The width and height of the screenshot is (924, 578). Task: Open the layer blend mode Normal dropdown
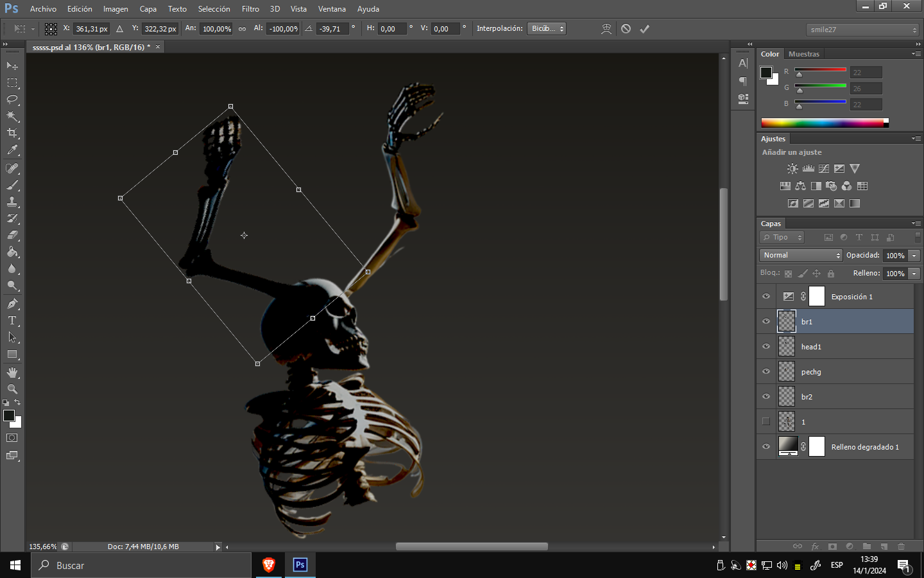pyautogui.click(x=801, y=256)
